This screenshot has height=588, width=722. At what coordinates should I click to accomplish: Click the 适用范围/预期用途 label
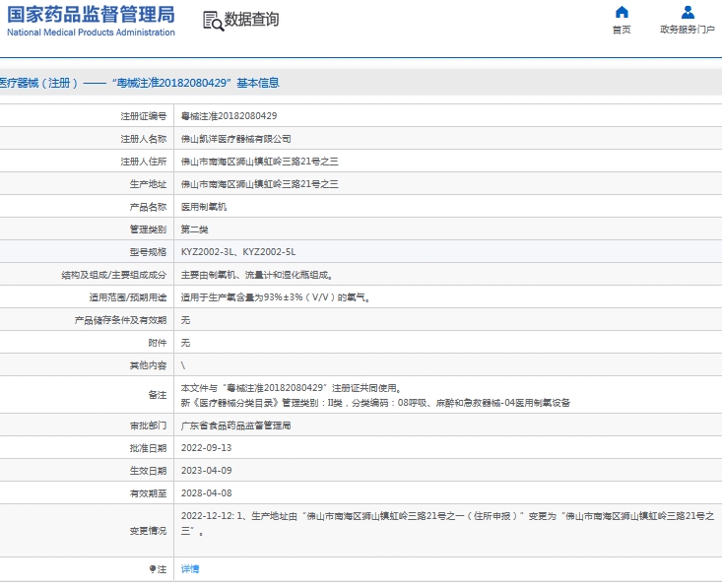128,297
